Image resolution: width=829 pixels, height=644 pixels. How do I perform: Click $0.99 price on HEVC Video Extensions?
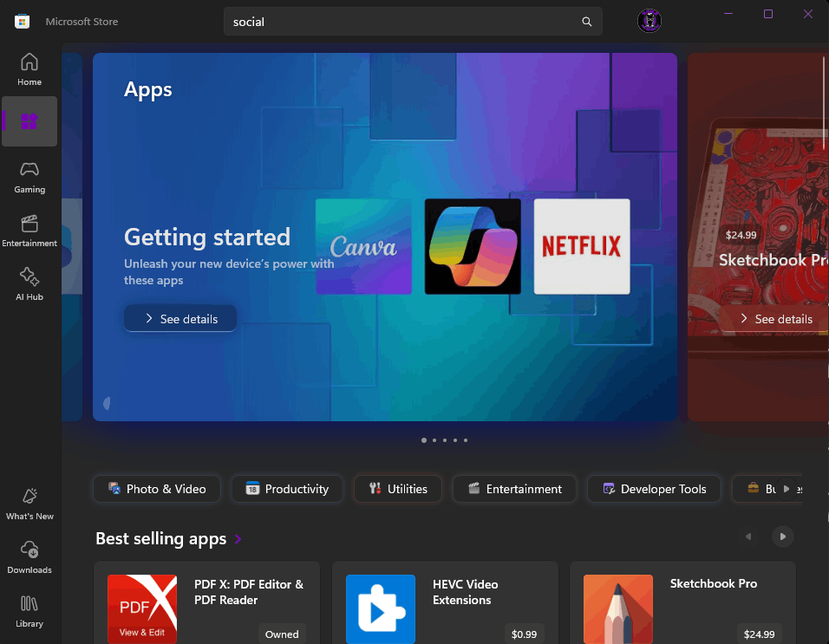[524, 634]
